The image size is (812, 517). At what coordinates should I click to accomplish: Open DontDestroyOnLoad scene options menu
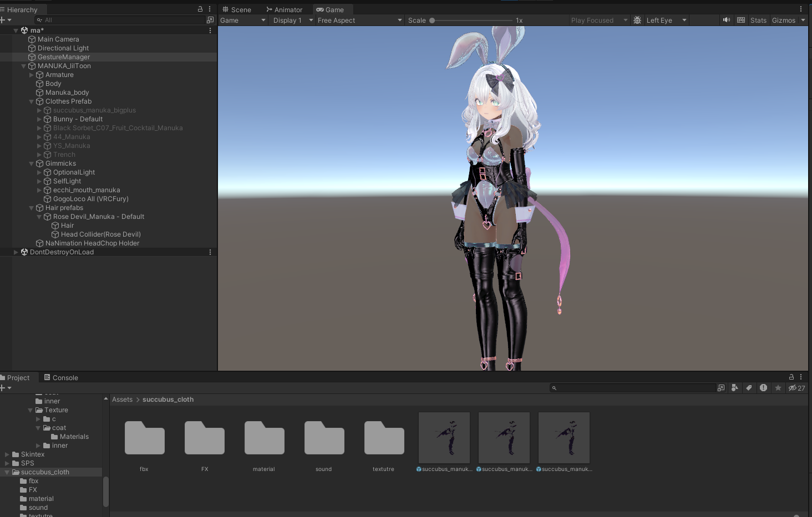point(210,252)
